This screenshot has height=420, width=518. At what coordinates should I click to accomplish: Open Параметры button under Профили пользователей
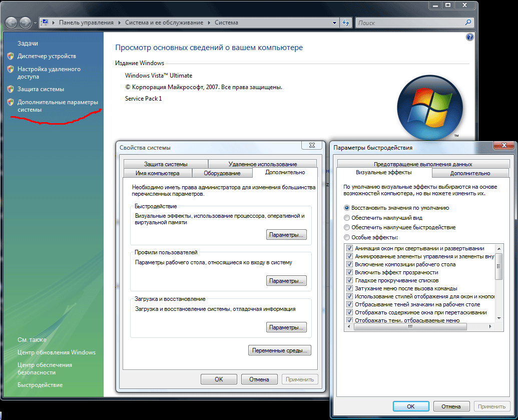pos(286,281)
